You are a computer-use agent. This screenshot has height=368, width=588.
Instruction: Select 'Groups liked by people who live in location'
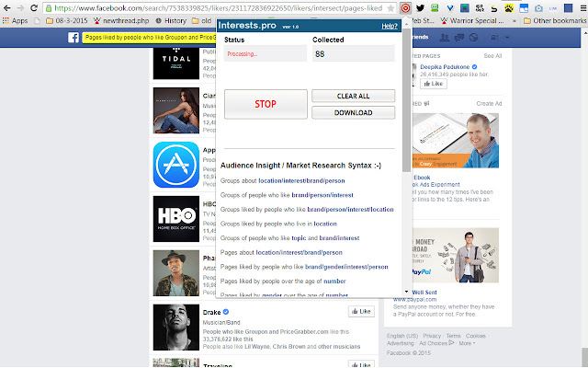tap(278, 224)
